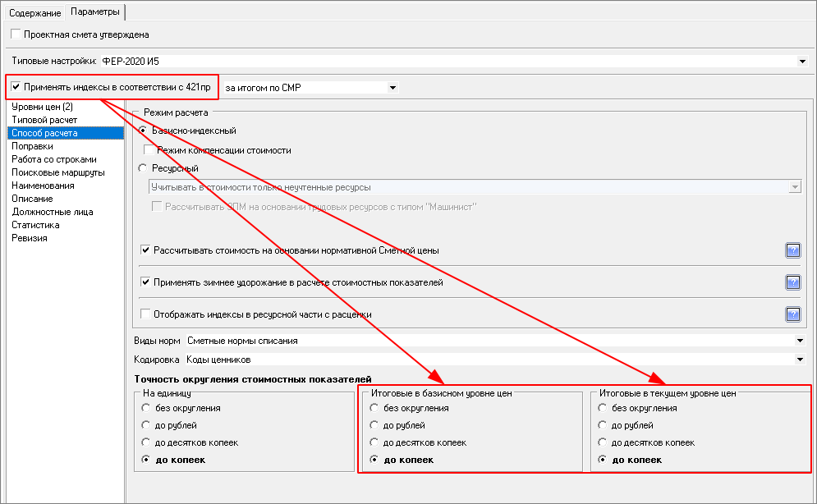Click help icon next to зимнее удорожание option
817x504 pixels.
792,282
